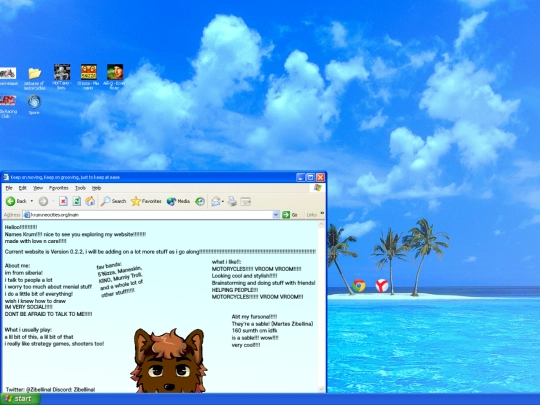
Task: Open the Help menu
Action: (96, 188)
